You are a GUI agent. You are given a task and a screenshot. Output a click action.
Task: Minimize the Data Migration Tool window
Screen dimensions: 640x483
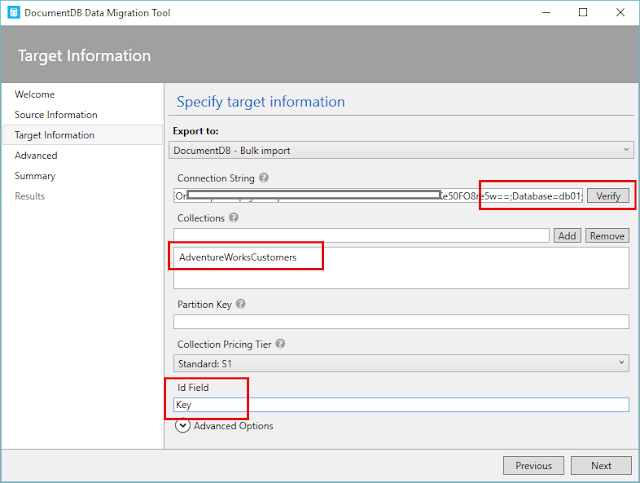[x=546, y=13]
